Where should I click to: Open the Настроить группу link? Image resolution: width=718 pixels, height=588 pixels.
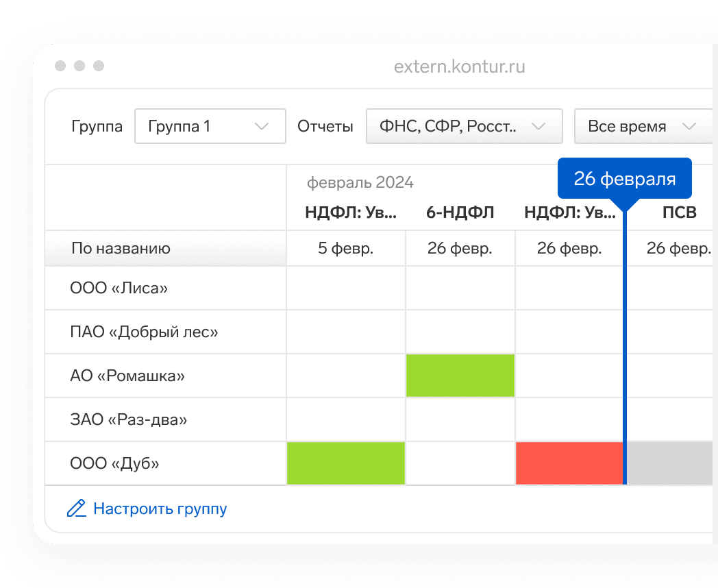[160, 509]
